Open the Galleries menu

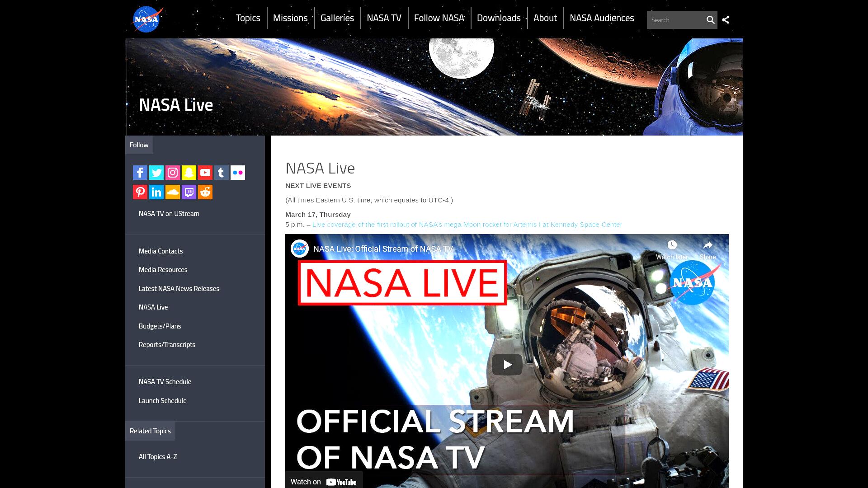[x=337, y=18]
